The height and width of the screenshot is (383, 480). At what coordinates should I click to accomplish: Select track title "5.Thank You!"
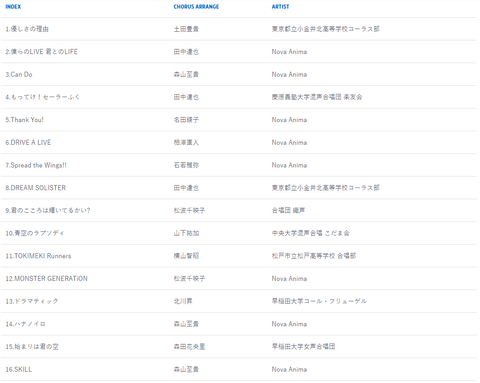coord(24,120)
